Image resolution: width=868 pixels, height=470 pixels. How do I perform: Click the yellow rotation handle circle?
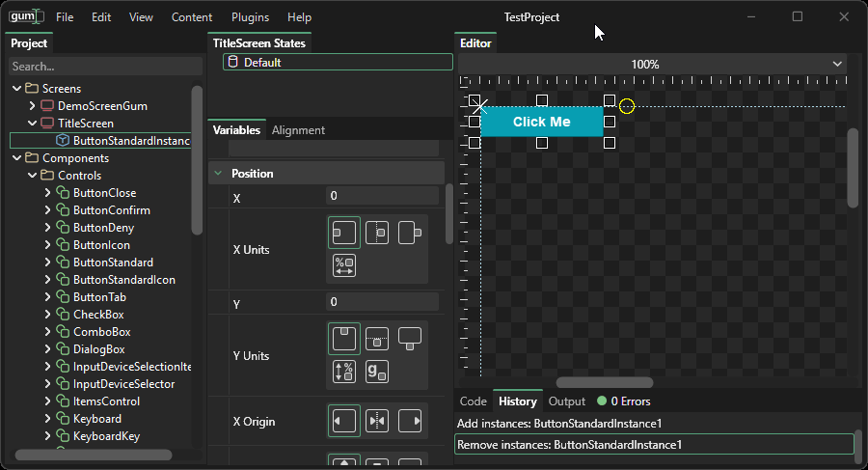[x=627, y=105]
